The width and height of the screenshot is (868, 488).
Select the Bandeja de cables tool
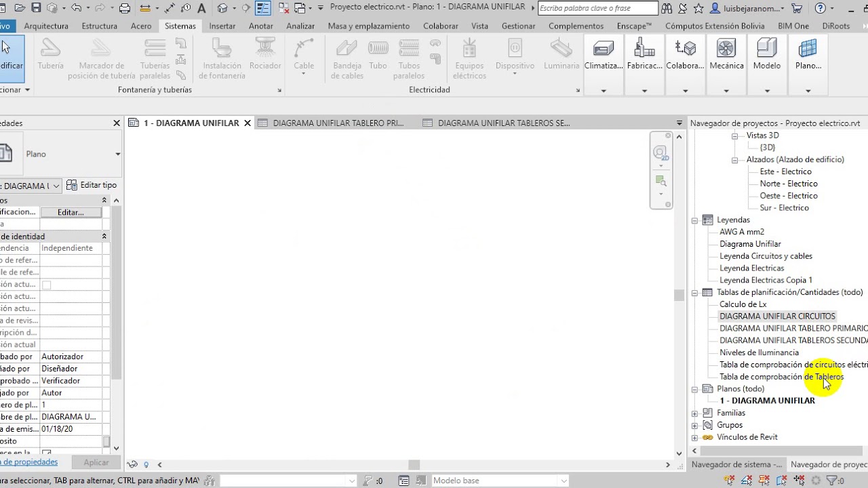(347, 58)
